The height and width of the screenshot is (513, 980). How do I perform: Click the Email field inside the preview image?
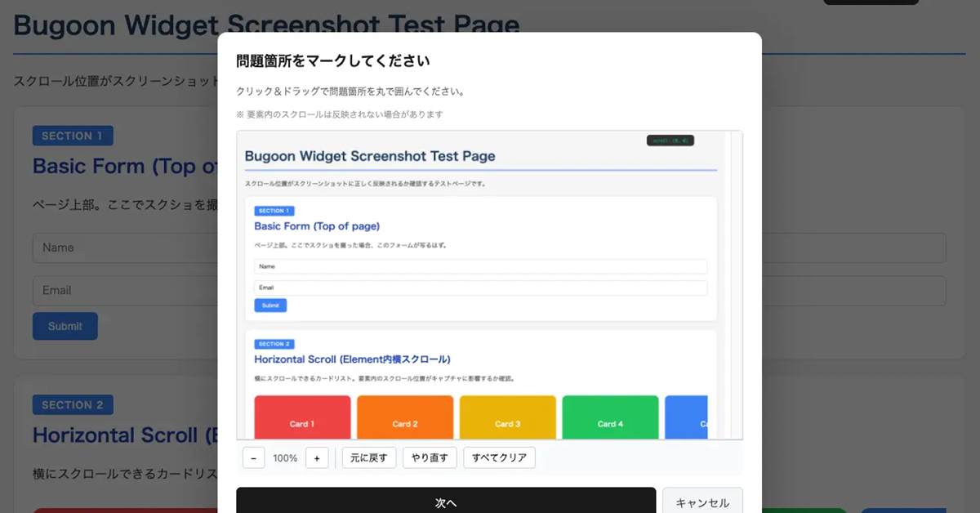(480, 288)
